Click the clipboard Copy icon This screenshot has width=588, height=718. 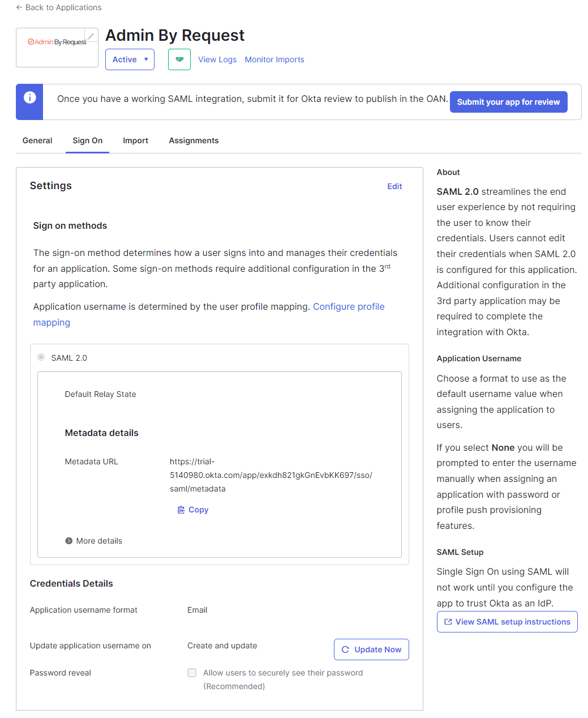[x=181, y=510]
